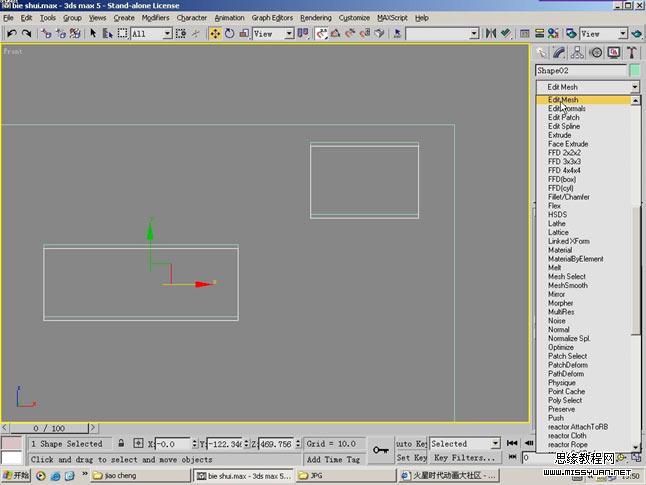Open Schematic View from toolbar
Viewport: 646px width, 485px height.
point(539,33)
